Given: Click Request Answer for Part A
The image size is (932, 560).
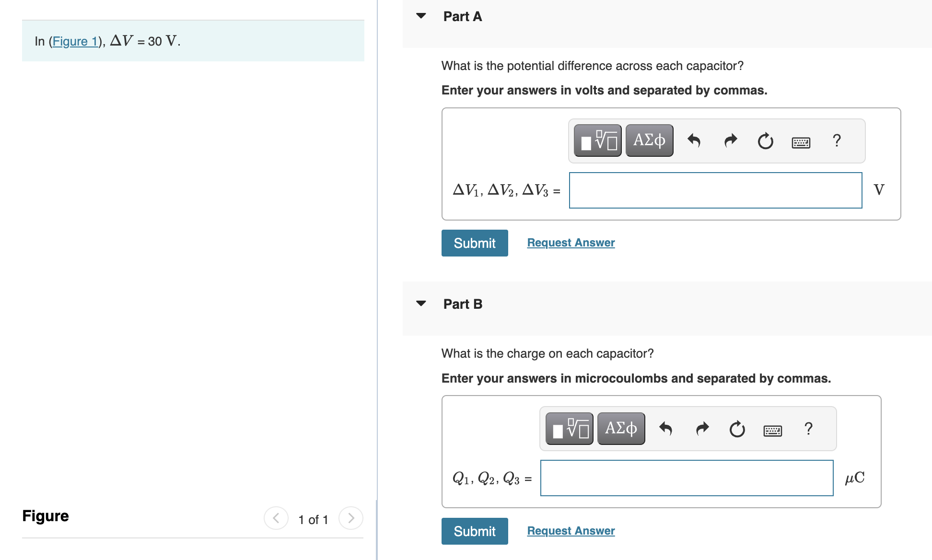Looking at the screenshot, I should point(571,243).
